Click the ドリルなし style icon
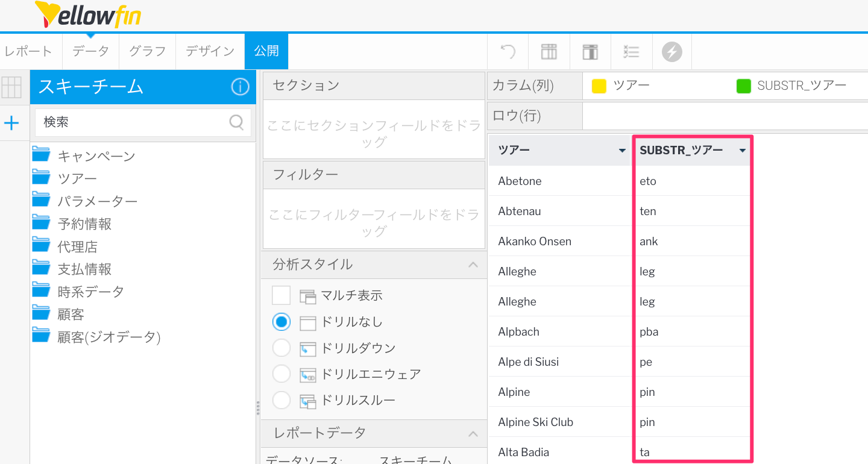This screenshot has width=868, height=464. (x=307, y=323)
